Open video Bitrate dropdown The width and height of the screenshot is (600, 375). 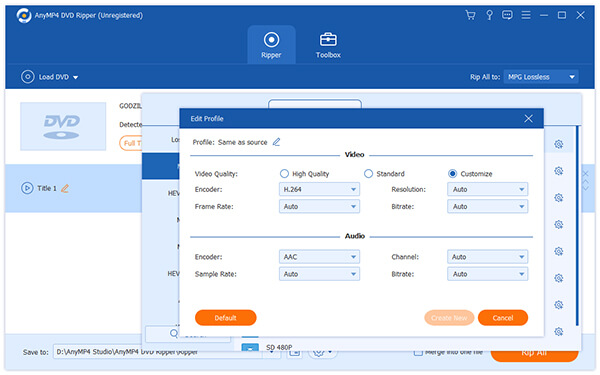pyautogui.click(x=488, y=207)
